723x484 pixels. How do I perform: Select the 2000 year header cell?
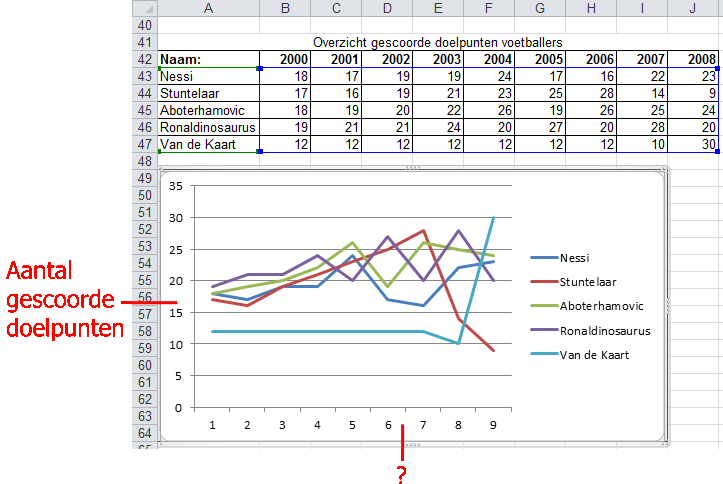tap(285, 59)
